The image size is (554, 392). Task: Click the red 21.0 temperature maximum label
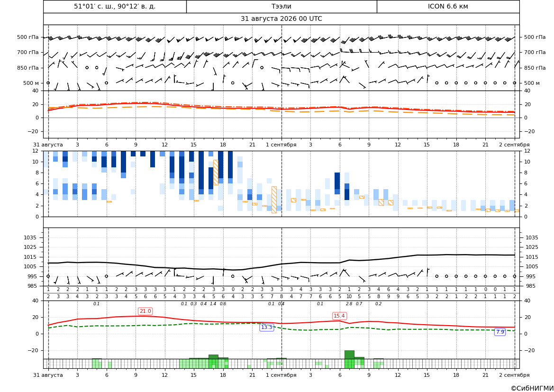[x=145, y=311]
